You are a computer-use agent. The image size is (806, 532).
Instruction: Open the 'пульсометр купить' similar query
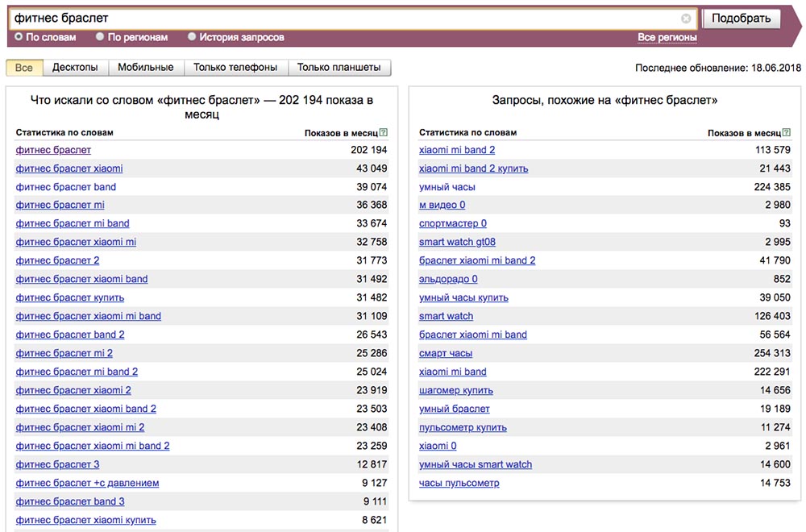[463, 427]
